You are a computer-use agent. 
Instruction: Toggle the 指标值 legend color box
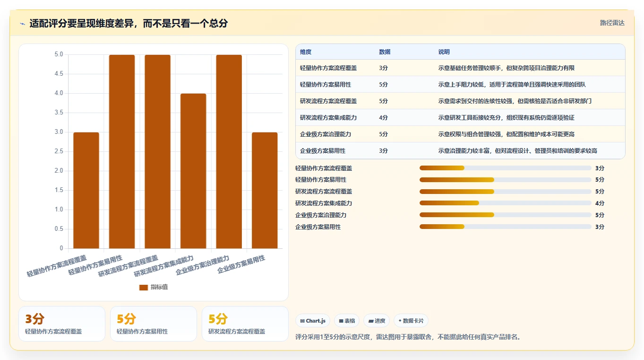(144, 287)
